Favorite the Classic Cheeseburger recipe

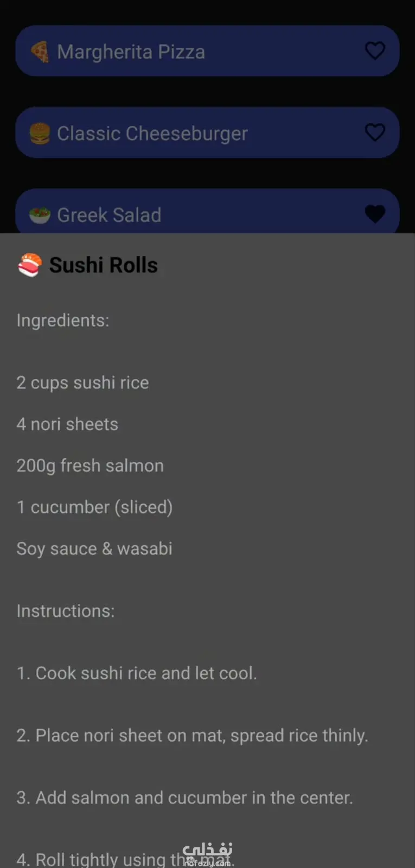click(x=375, y=132)
